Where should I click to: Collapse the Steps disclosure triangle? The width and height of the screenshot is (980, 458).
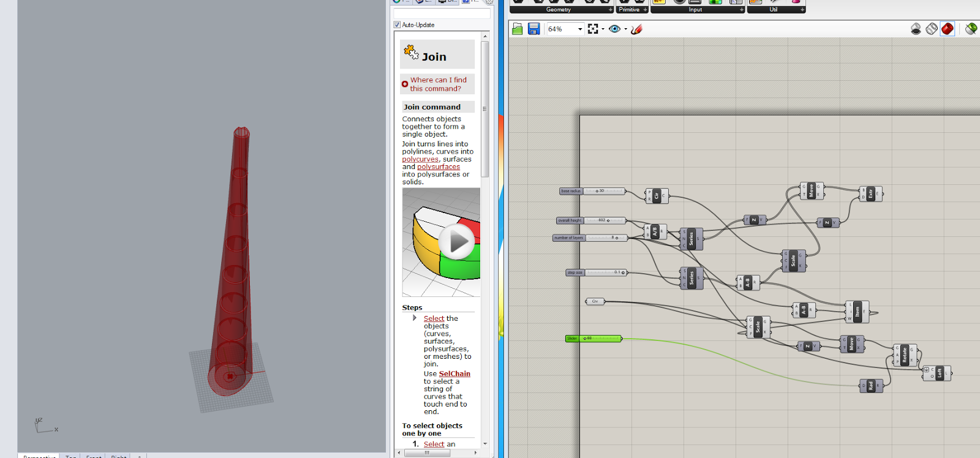point(415,318)
